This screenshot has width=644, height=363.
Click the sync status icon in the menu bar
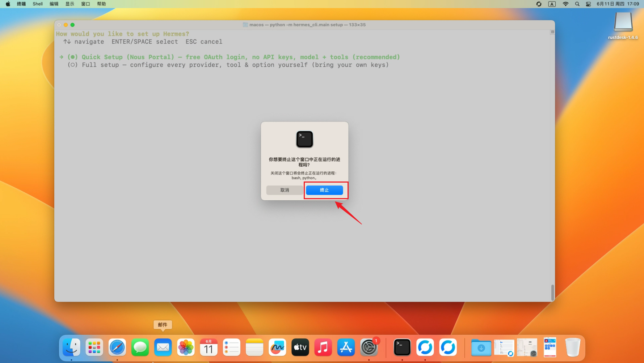(x=539, y=4)
